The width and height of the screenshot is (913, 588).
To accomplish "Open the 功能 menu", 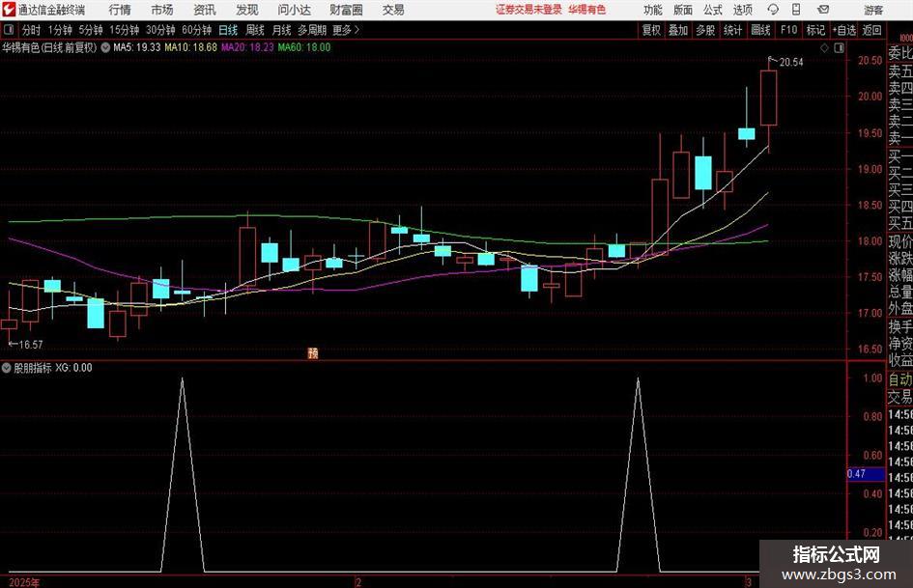I will (653, 10).
